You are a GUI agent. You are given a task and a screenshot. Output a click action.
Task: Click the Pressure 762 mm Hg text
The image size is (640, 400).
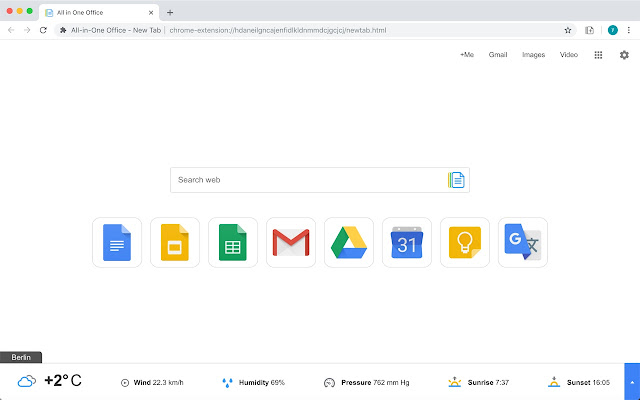[x=375, y=383]
